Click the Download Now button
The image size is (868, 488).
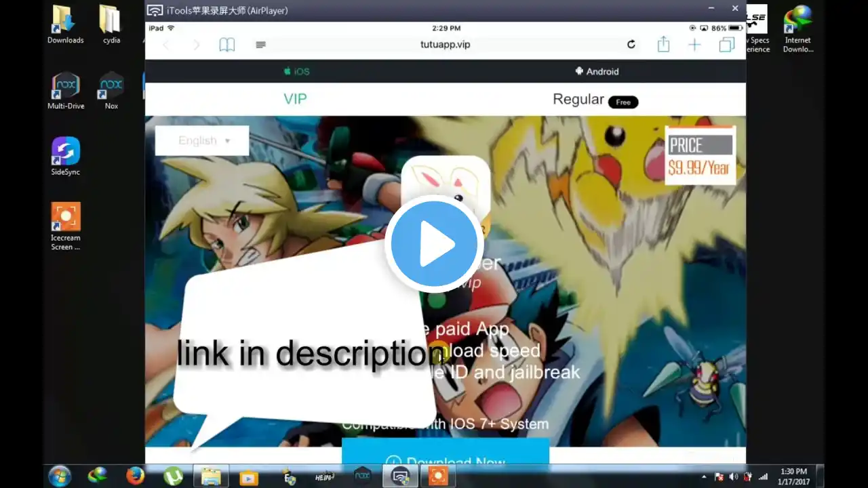446,455
